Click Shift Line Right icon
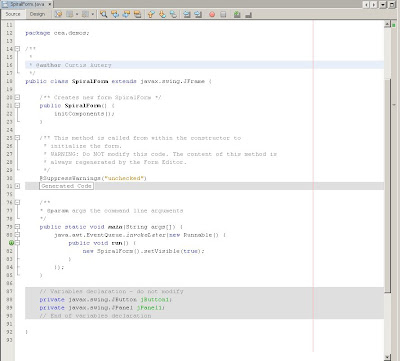 click(x=198, y=14)
